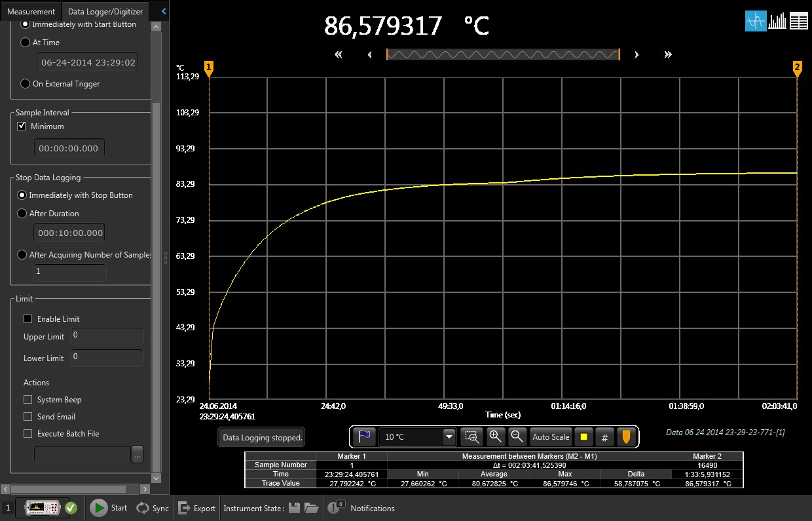Screen dimensions: 812x521
Task: Click Average value 80,672825 °C cell
Action: pos(494,483)
